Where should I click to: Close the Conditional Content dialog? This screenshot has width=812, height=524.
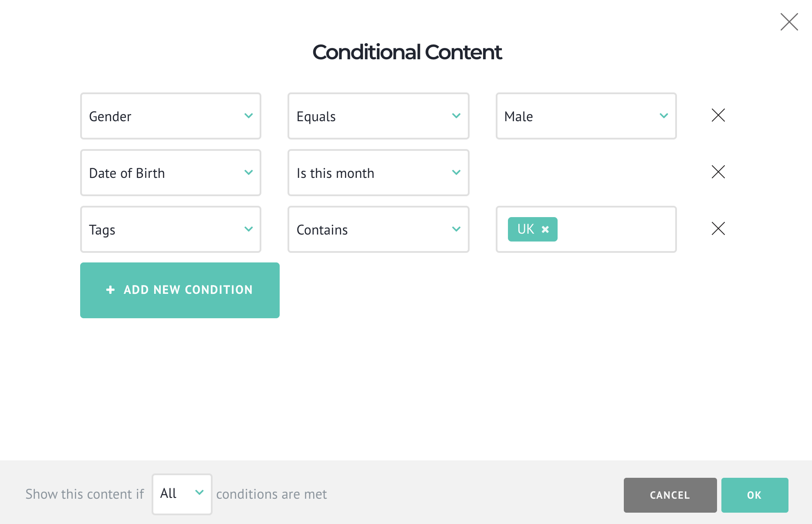789,22
